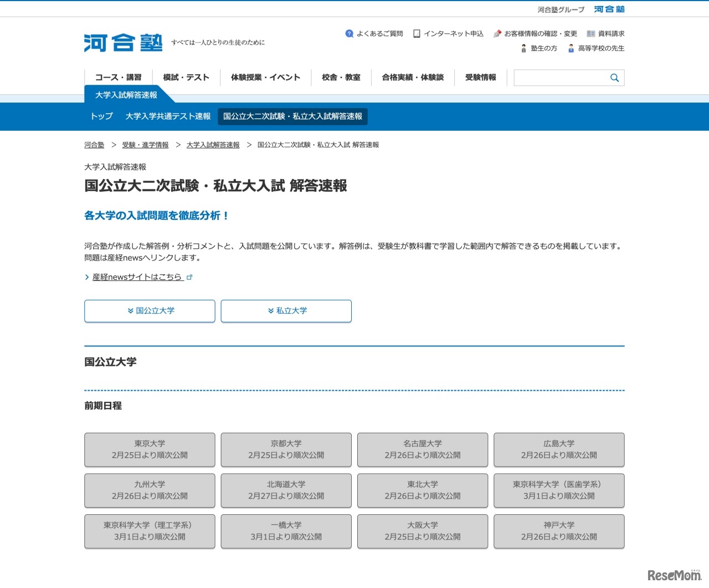Viewport: 709px width, 588px height.
Task: Open the 受験情報 menu
Action: pyautogui.click(x=481, y=78)
